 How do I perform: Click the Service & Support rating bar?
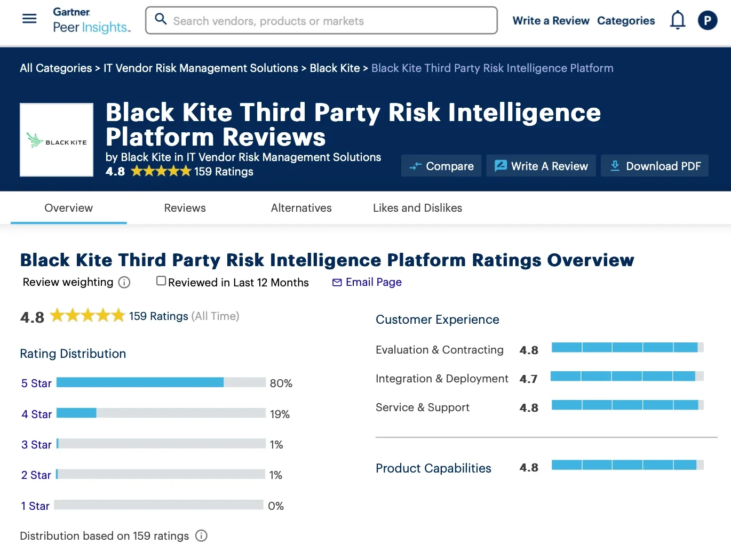pyautogui.click(x=627, y=405)
